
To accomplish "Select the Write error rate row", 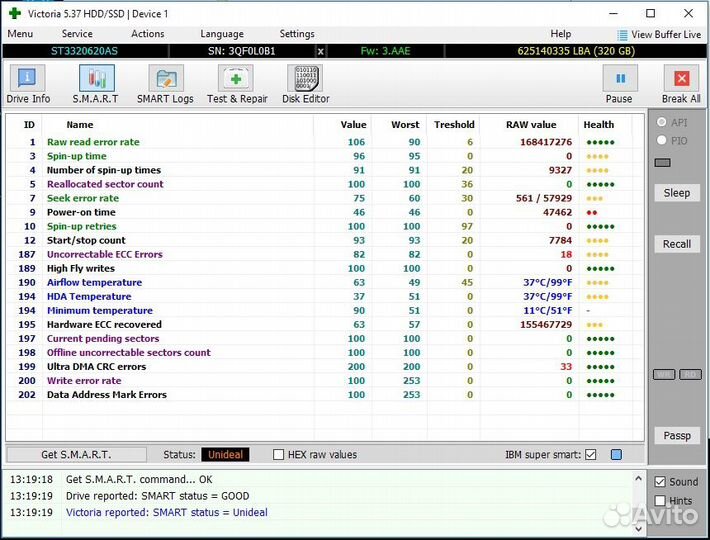I will 324,380.
